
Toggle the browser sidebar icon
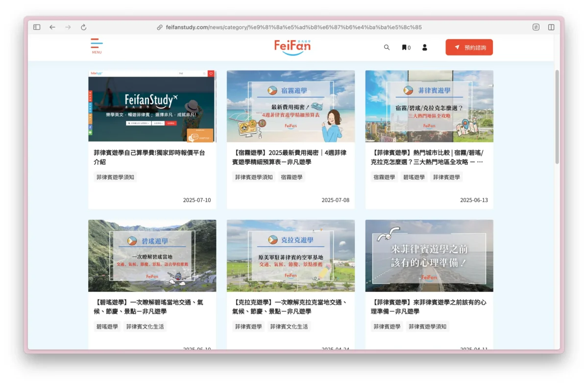37,27
